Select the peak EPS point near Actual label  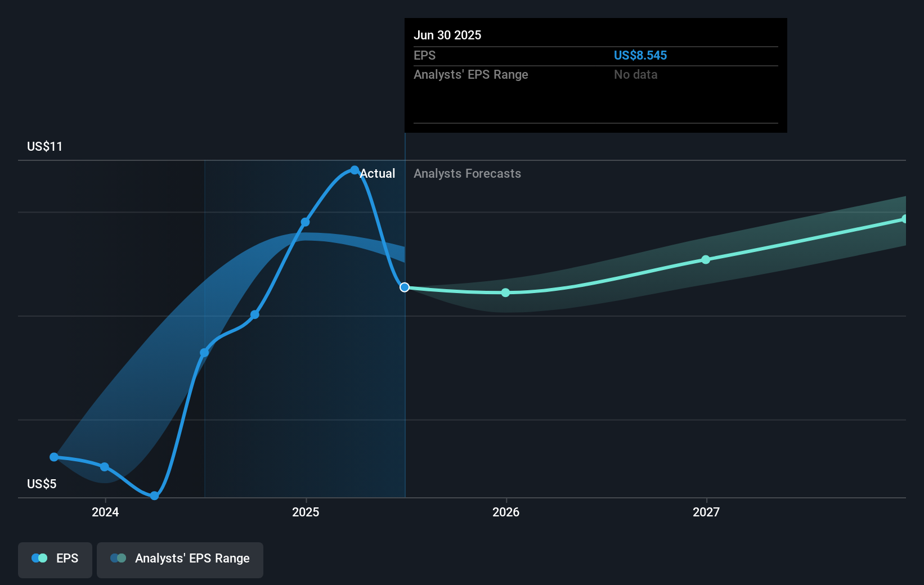click(355, 170)
